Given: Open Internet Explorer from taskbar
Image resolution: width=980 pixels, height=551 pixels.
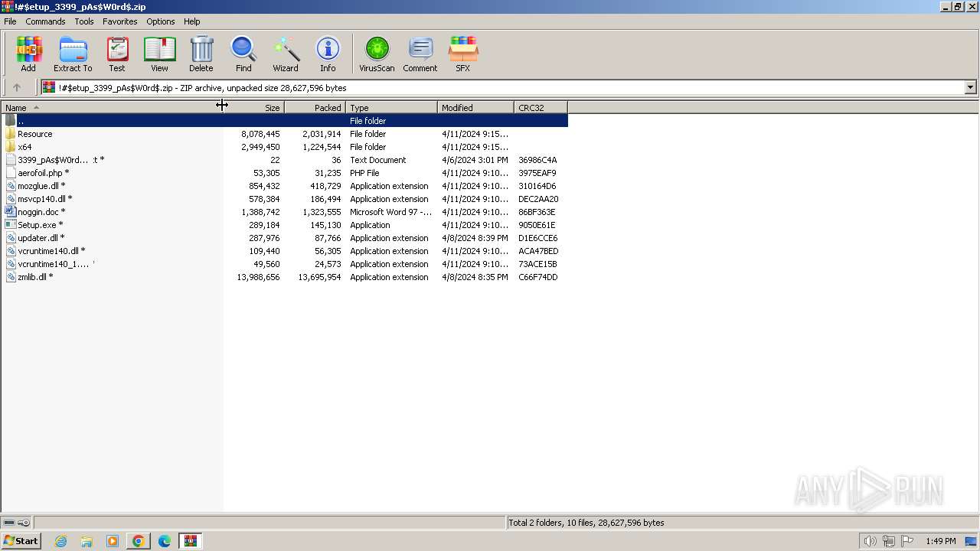Looking at the screenshot, I should 60,541.
